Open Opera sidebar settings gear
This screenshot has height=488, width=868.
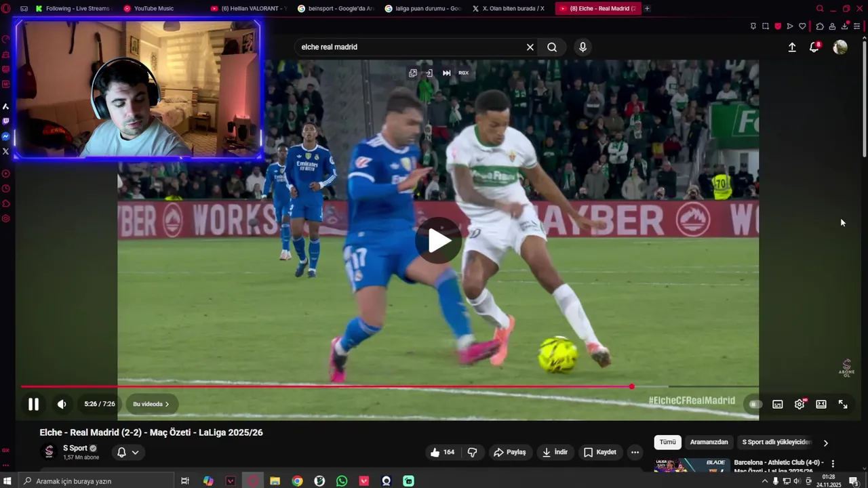coord(6,218)
